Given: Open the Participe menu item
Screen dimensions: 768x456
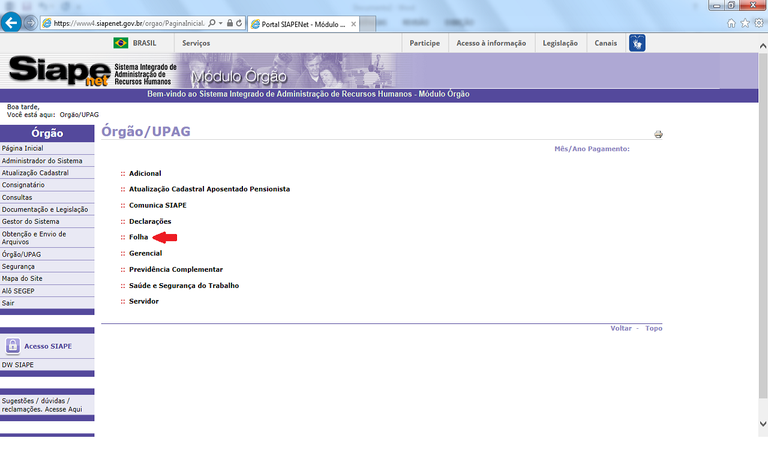Looking at the screenshot, I should point(425,43).
